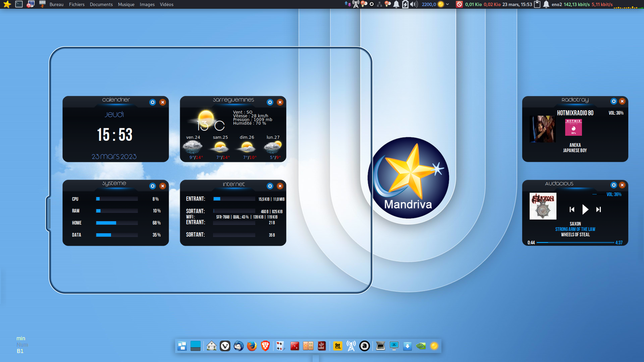Launch the yellow 'm' application in dock
Viewport: 644px width, 362px height.
338,346
